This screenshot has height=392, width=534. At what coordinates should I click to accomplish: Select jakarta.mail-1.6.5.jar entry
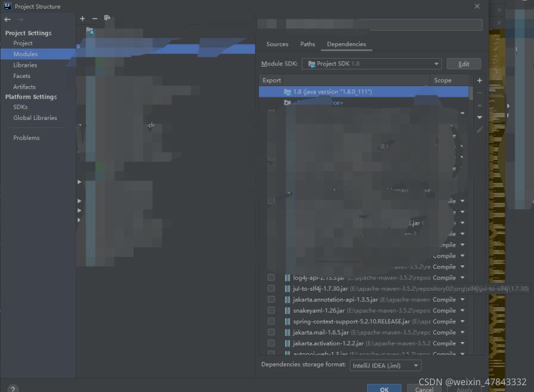pos(363,332)
